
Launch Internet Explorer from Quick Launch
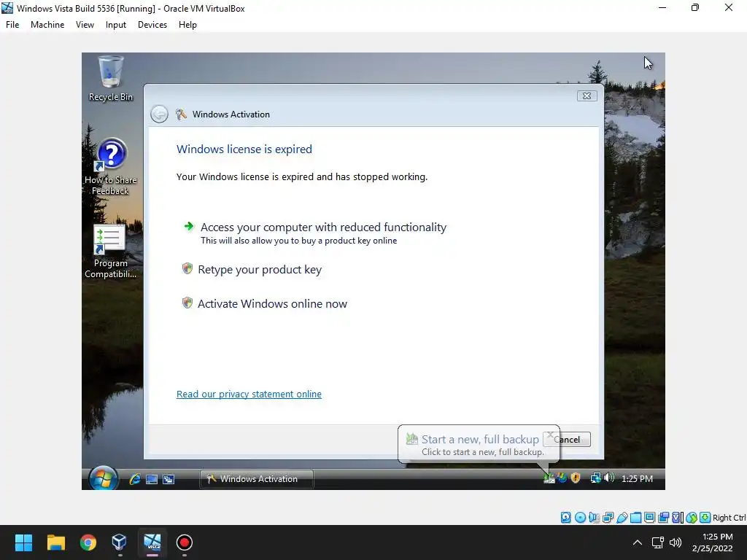point(135,479)
